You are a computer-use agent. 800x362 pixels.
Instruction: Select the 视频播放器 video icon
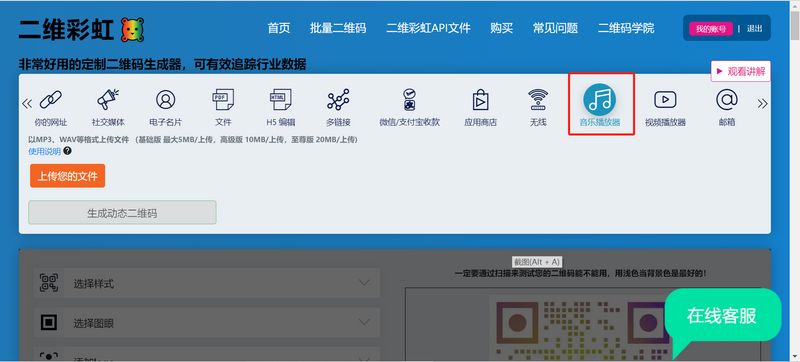click(x=665, y=99)
